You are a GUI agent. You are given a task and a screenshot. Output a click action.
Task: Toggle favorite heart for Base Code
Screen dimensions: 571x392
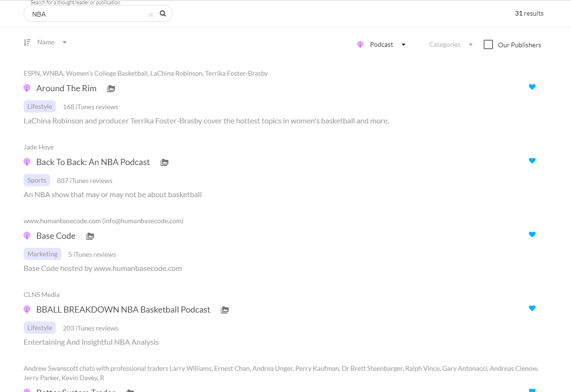(x=532, y=234)
